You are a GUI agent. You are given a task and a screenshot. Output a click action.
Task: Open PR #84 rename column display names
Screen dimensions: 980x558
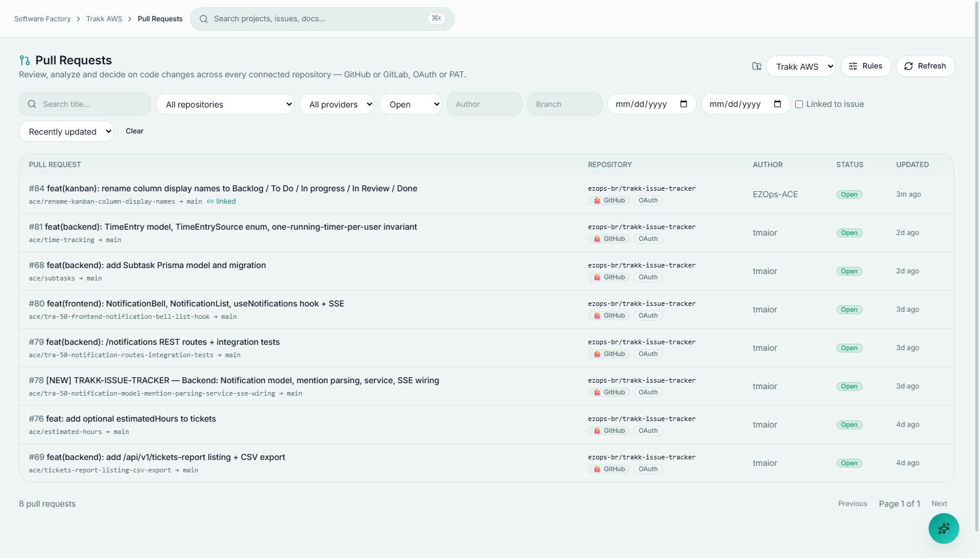[223, 188]
